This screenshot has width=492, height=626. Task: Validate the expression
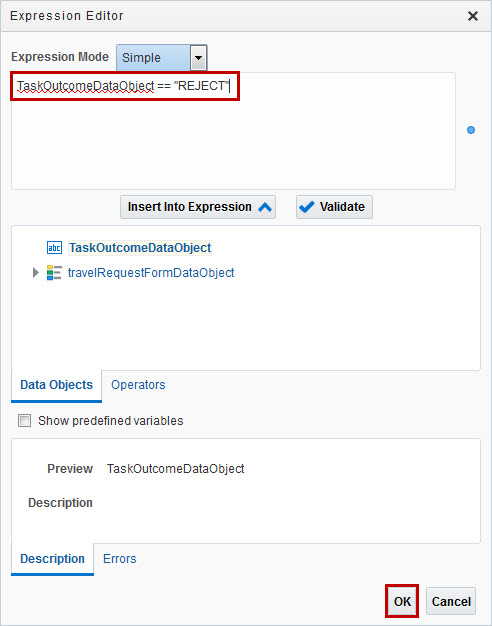(x=334, y=207)
